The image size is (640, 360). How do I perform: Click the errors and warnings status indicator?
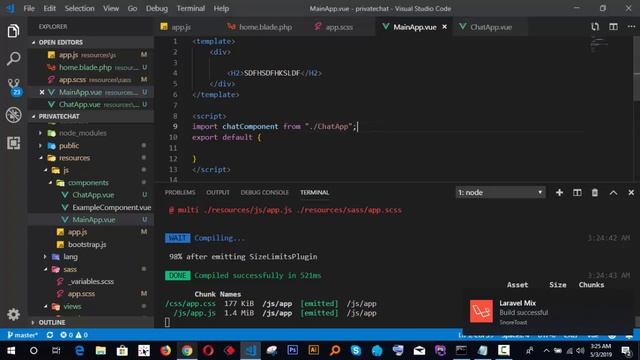point(74,335)
